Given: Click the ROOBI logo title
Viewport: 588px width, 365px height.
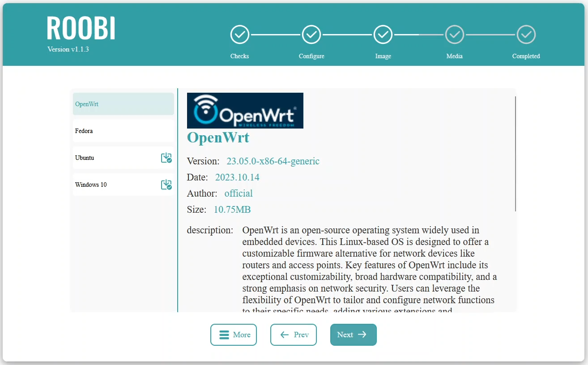Looking at the screenshot, I should [x=81, y=28].
